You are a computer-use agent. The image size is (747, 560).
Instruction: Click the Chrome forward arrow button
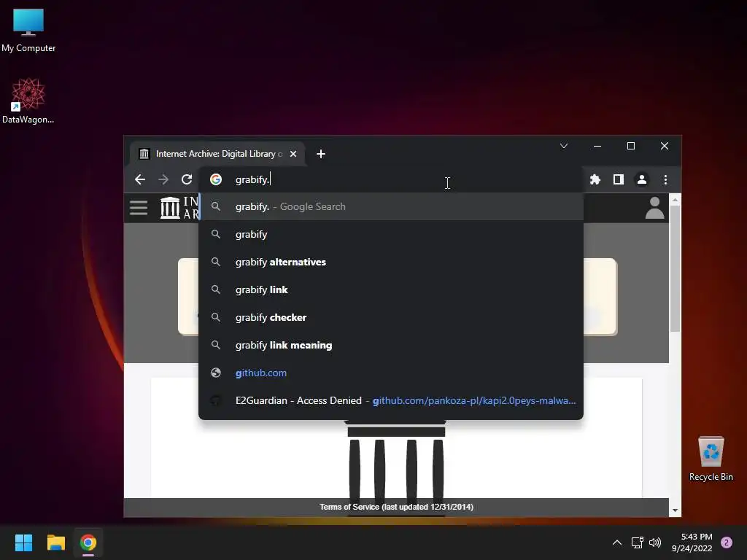click(163, 179)
